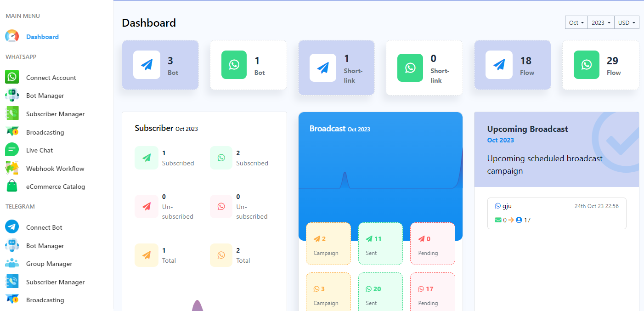644x311 pixels.
Task: Click WhatsApp icon on the 29 Flow card
Action: 587,65
